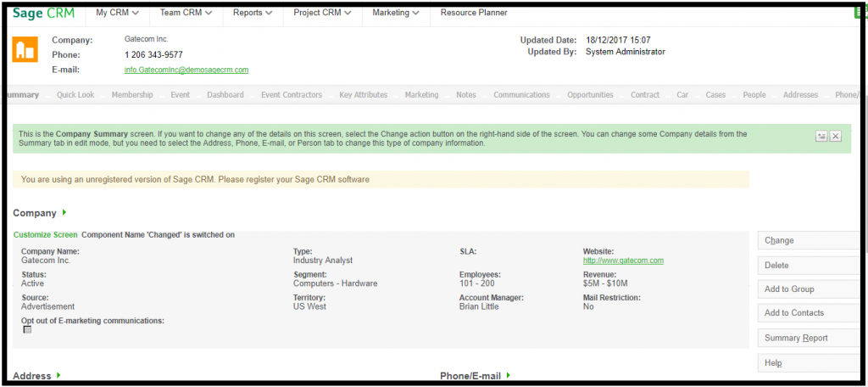This screenshot has width=868, height=387.
Task: Open the http://www.gatecom.com website link
Action: (623, 260)
